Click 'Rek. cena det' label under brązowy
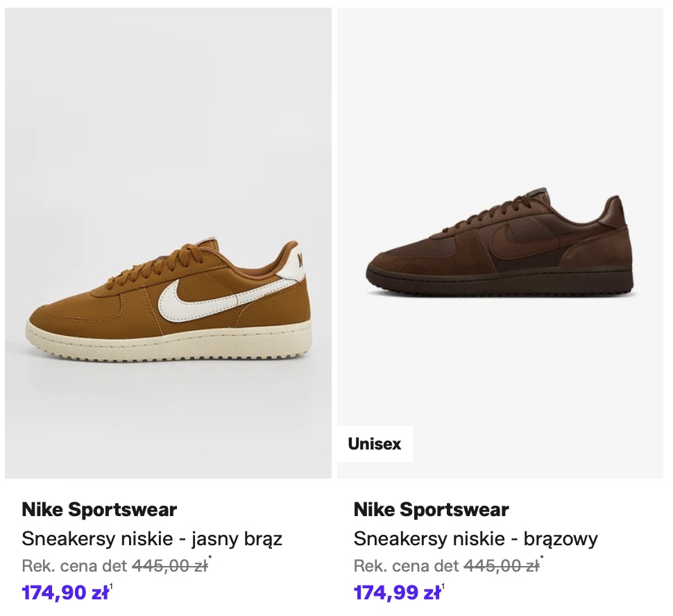673x616 pixels. click(406, 566)
